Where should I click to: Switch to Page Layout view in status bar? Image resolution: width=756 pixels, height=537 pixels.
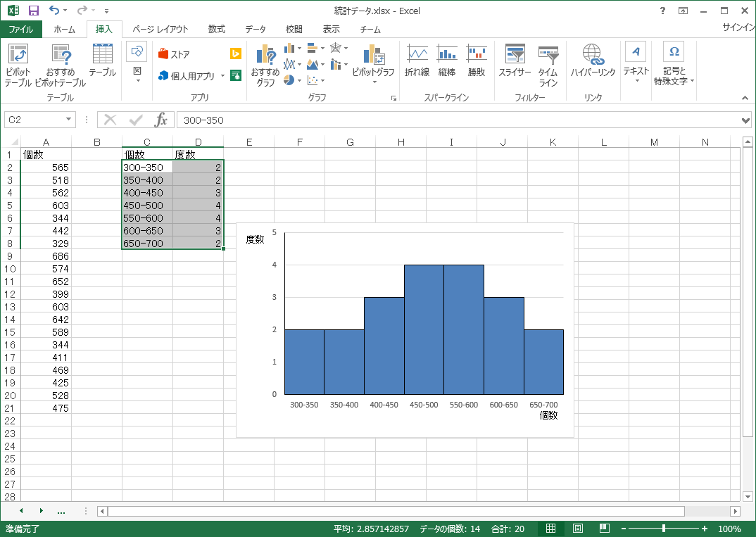pyautogui.click(x=578, y=529)
